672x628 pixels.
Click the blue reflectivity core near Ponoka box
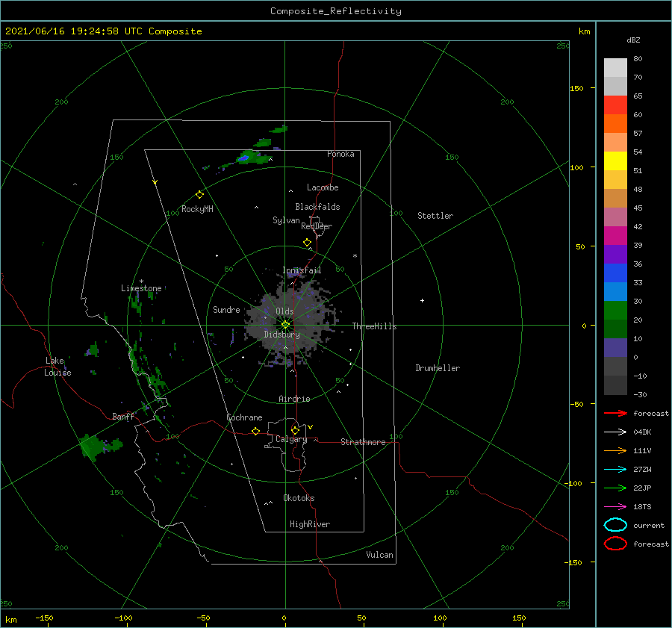pyautogui.click(x=243, y=158)
